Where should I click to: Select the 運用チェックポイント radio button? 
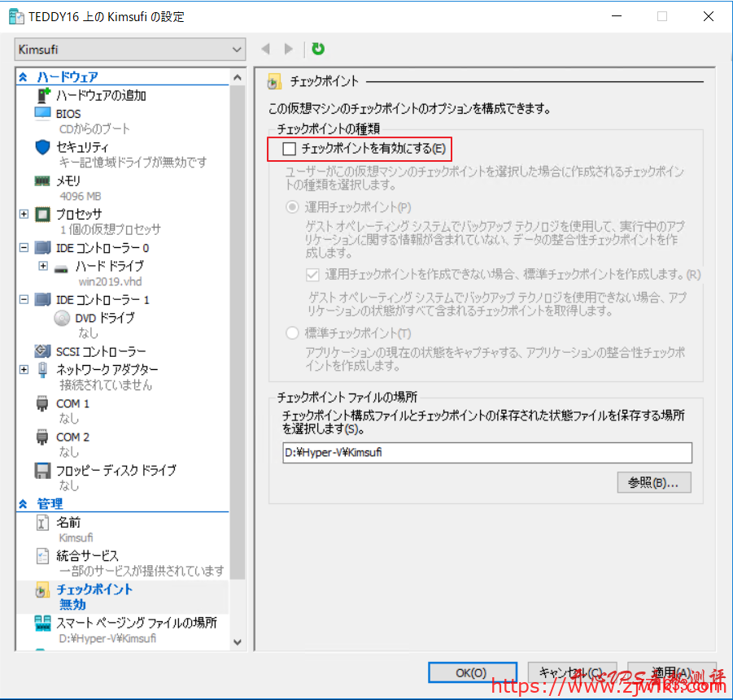point(291,207)
